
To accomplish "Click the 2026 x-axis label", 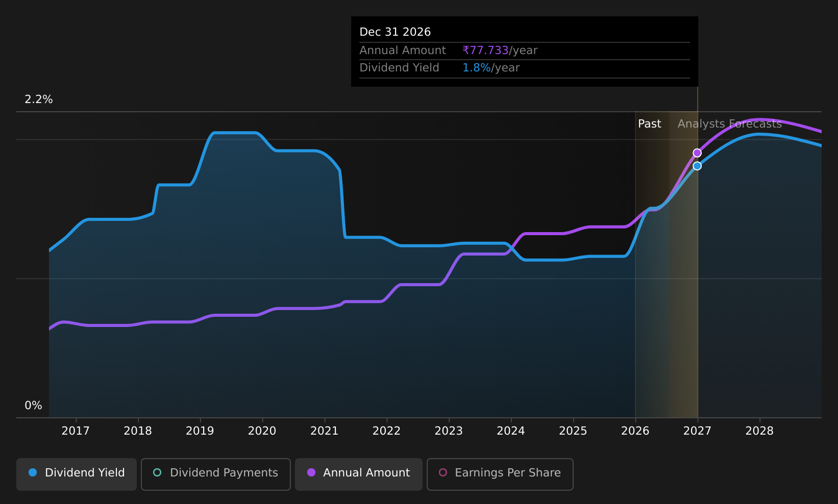I will tap(635, 431).
